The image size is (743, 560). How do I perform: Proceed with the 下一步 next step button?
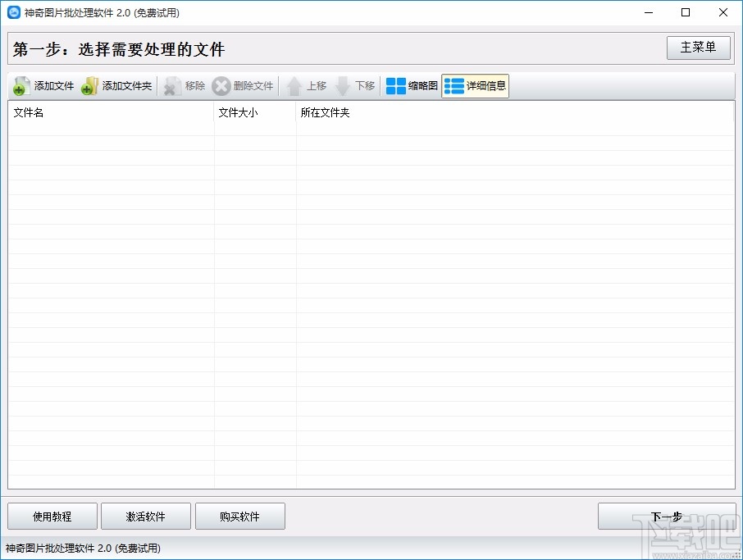click(x=665, y=516)
